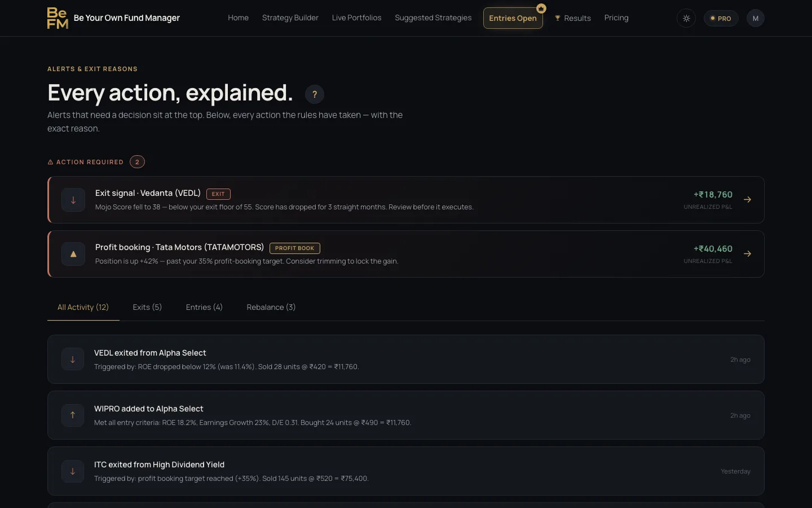Click the 'Position is up +42%' description

pos(246,261)
